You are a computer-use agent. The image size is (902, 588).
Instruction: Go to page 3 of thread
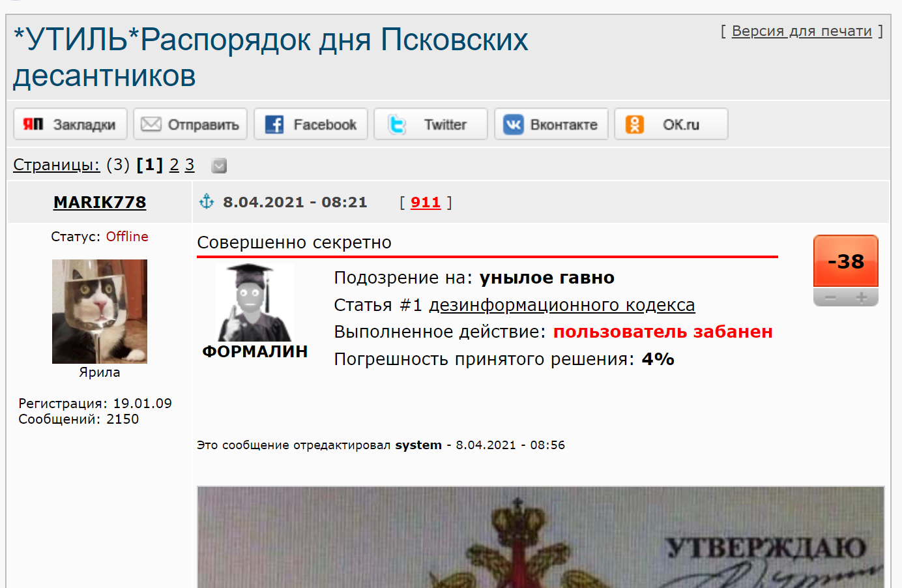click(189, 165)
